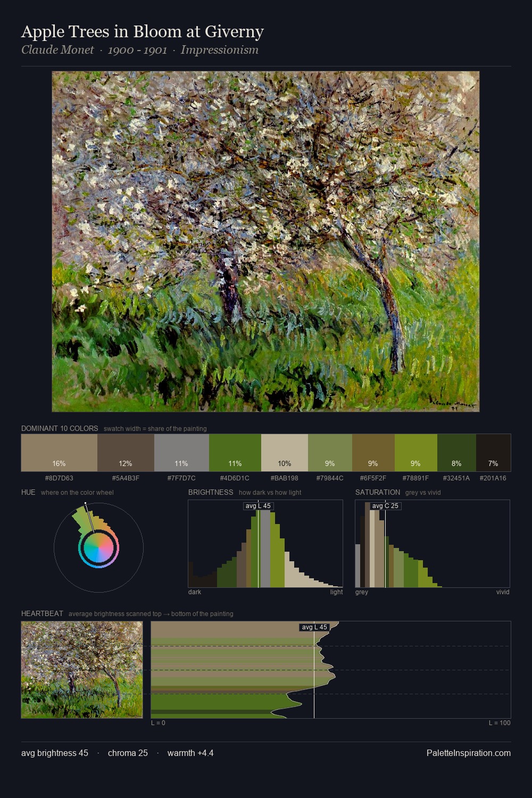Click the brightness histogram chart
Image resolution: width=532 pixels, height=798 pixels.
click(x=265, y=544)
